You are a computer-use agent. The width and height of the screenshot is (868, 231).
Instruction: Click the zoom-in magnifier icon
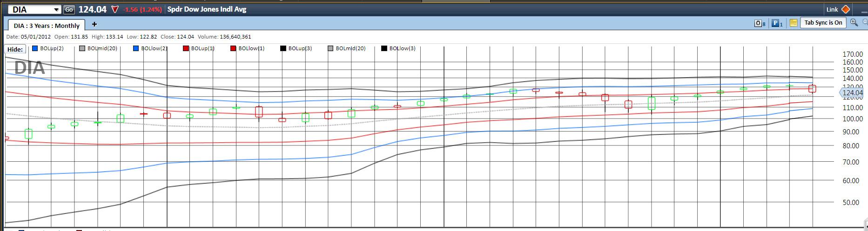(854, 22)
